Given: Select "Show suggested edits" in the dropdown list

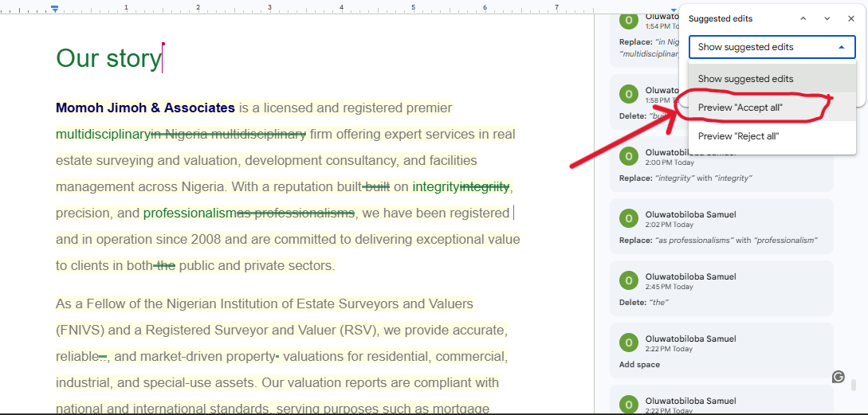Looking at the screenshot, I should [x=772, y=79].
